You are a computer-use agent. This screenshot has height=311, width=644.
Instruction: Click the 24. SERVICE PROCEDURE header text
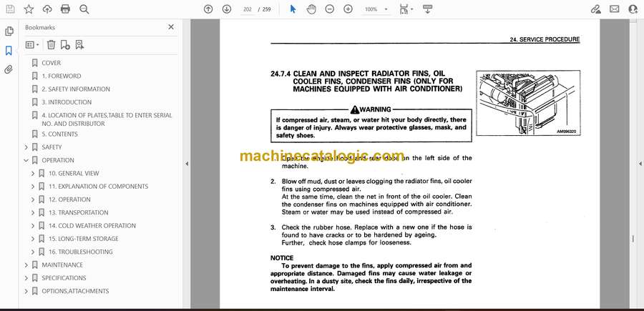[x=545, y=39]
